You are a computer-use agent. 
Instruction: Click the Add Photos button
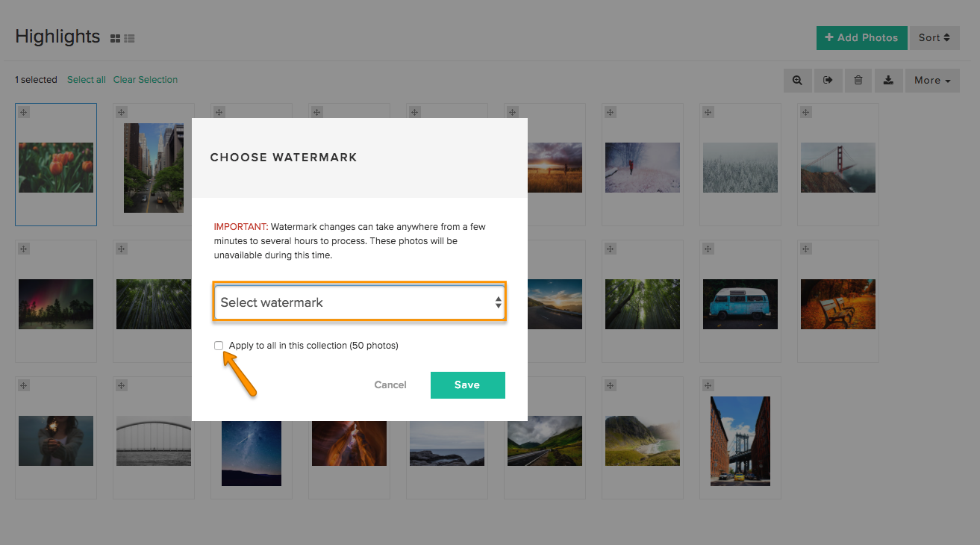pos(861,37)
